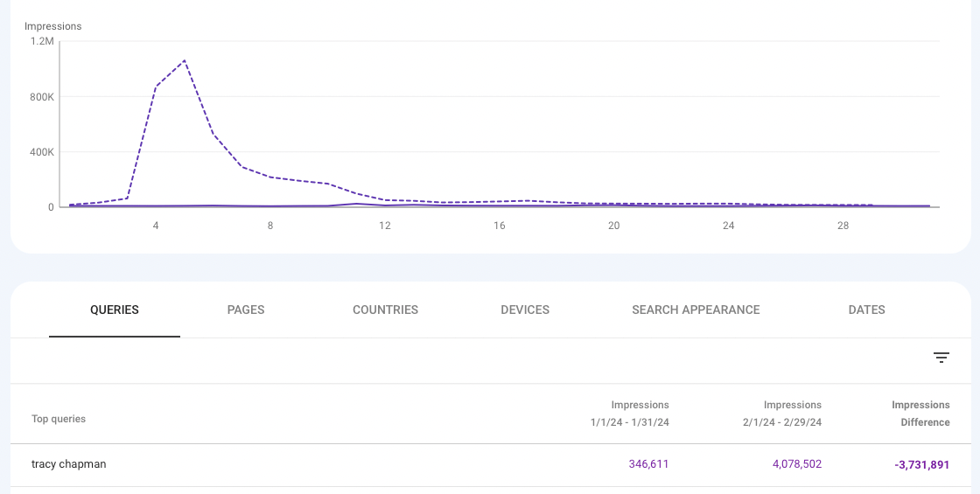Sort by Impressions 1/1/24 - 1/31/24 column
The height and width of the screenshot is (494, 980).
click(629, 414)
